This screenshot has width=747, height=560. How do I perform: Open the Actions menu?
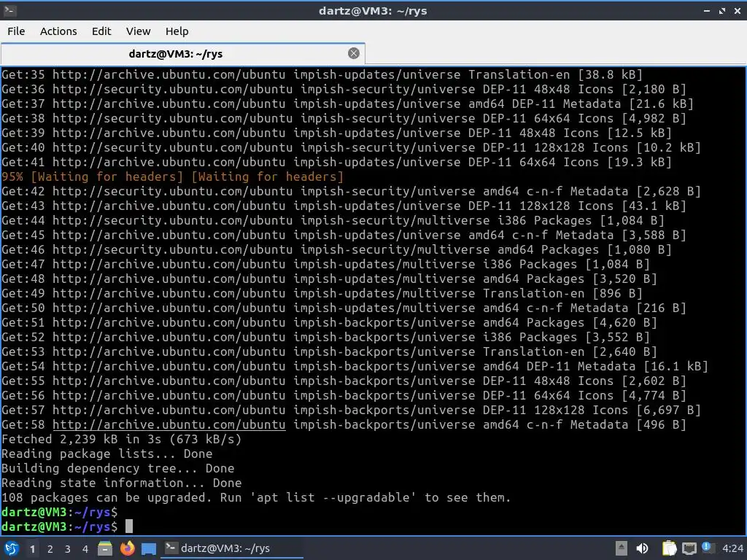58,31
